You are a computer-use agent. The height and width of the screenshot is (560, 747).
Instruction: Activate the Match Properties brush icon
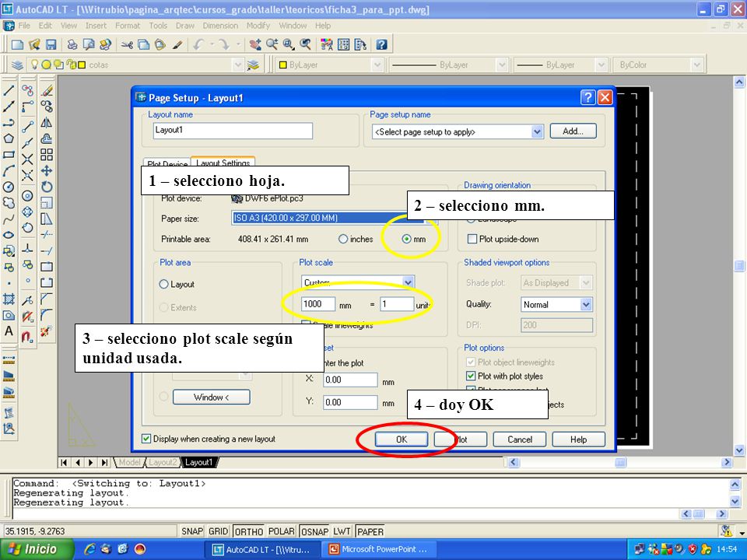click(177, 45)
